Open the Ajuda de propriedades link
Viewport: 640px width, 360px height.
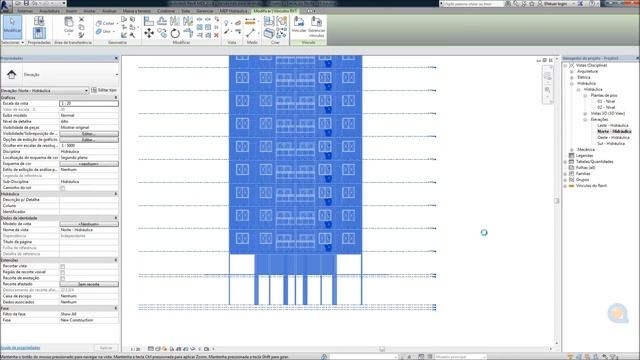tap(20, 348)
